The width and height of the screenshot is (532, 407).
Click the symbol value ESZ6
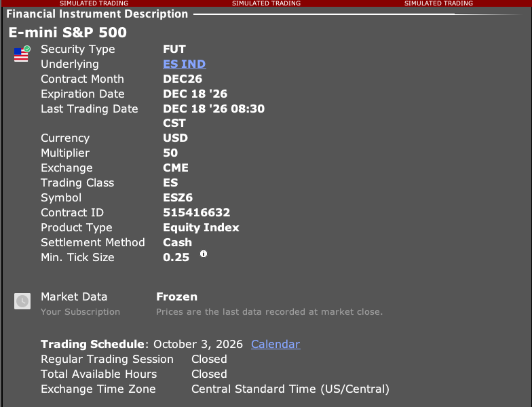[x=178, y=198]
